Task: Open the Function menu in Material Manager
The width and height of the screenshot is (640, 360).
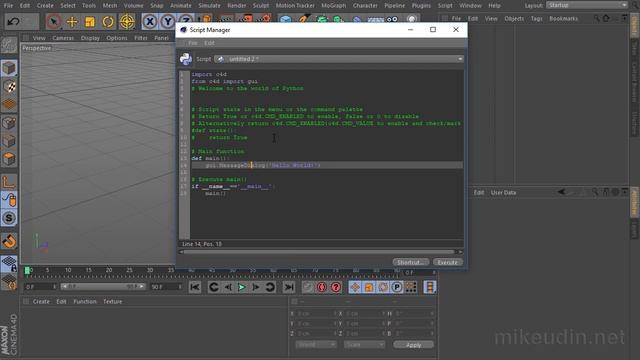Action: click(x=85, y=302)
